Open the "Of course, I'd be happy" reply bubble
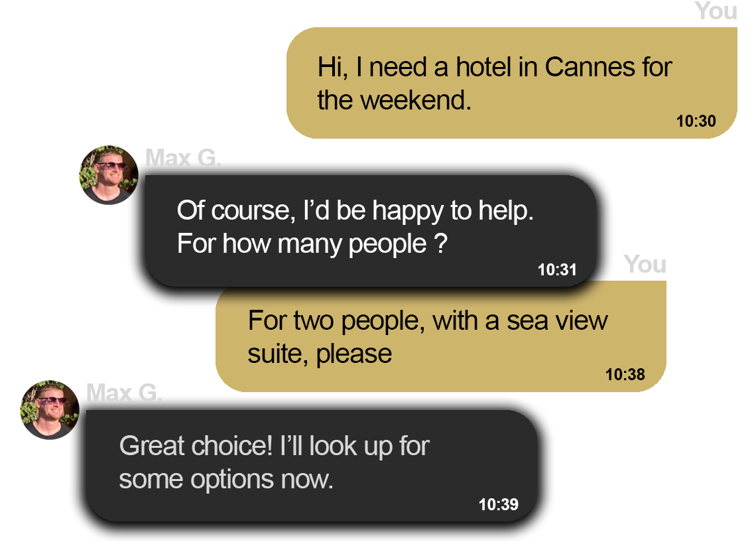Image resolution: width=756 pixels, height=554 pixels. click(x=370, y=230)
